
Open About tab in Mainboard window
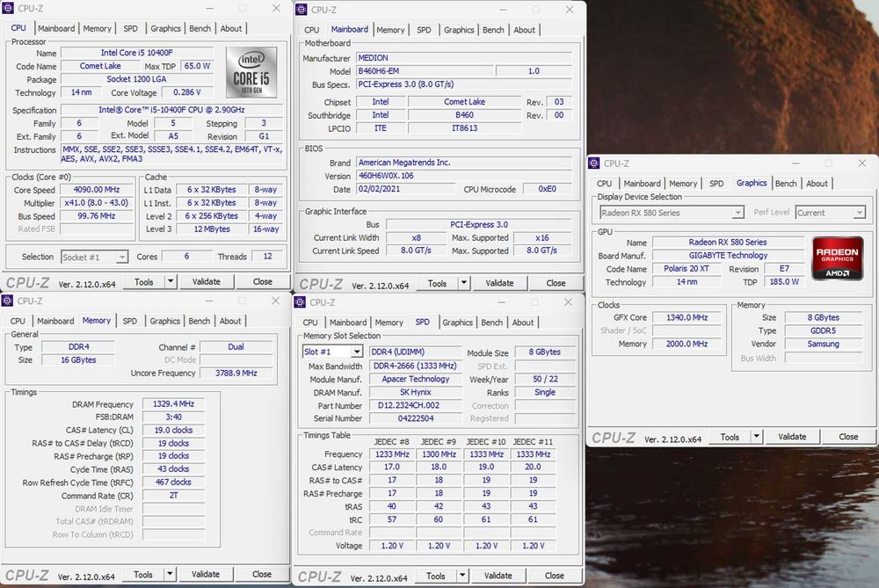pos(524,30)
